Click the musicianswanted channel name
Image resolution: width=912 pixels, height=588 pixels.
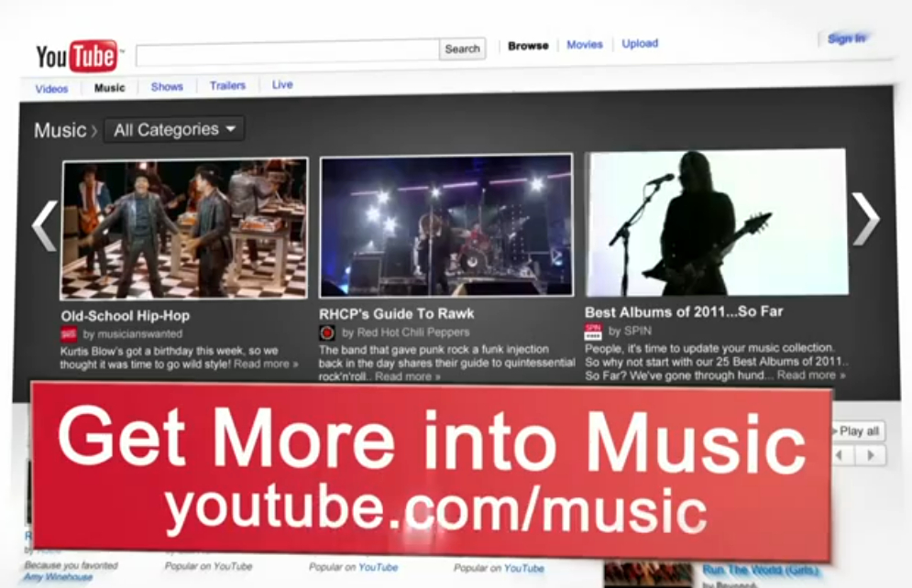pyautogui.click(x=139, y=334)
